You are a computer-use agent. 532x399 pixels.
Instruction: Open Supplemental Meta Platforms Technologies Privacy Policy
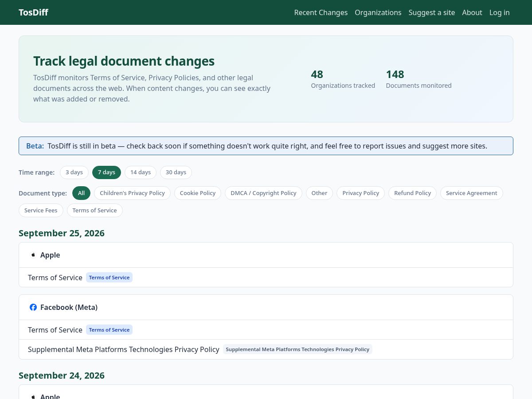[x=124, y=349]
